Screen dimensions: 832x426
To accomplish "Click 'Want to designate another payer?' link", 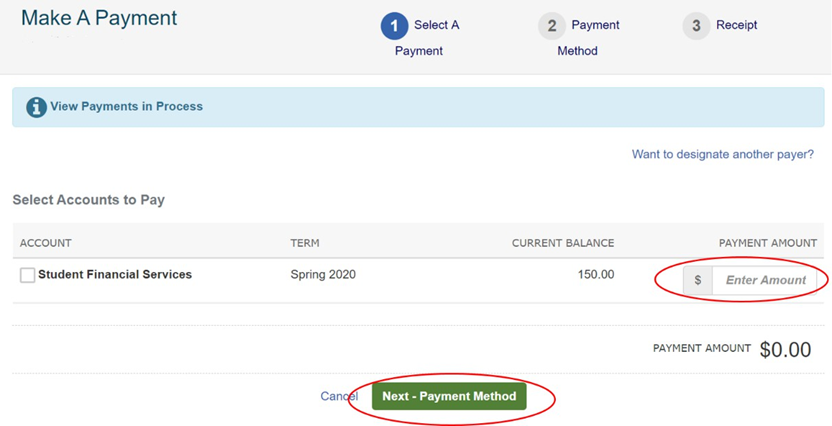I will pyautogui.click(x=722, y=155).
